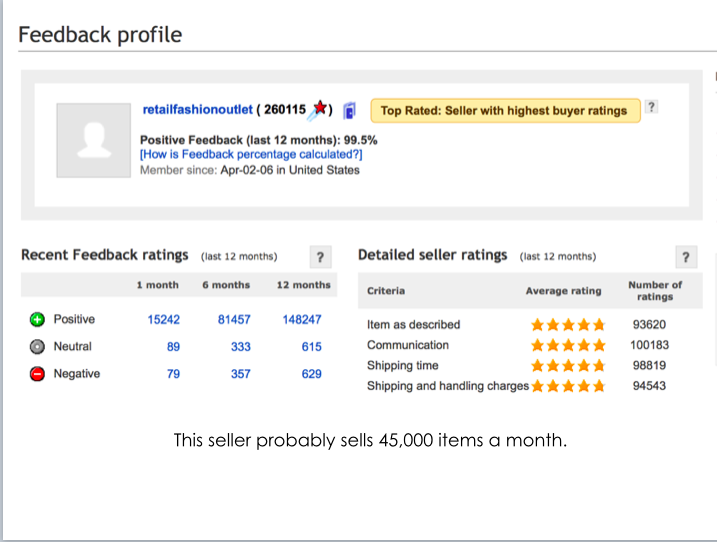Click the Average rating column header
The width and height of the screenshot is (717, 542).
coord(563,291)
